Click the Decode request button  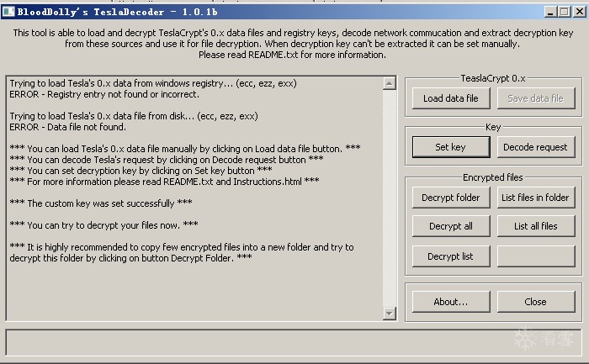pos(536,147)
